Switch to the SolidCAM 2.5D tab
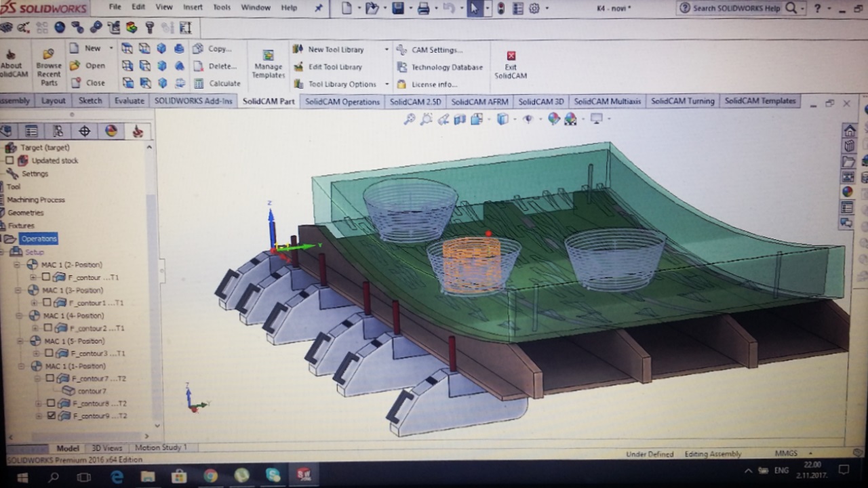Screen dimensions: 868x488 coord(415,102)
